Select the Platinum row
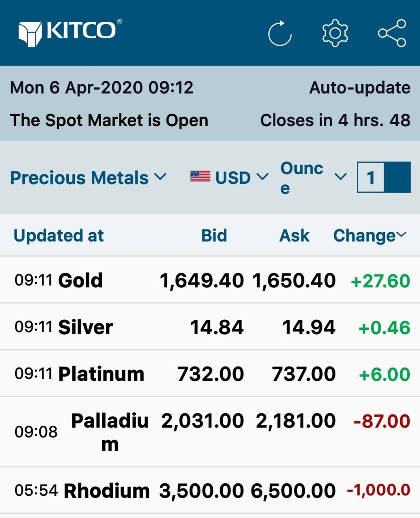Screen dimensions: 420x518 pyautogui.click(x=210, y=374)
